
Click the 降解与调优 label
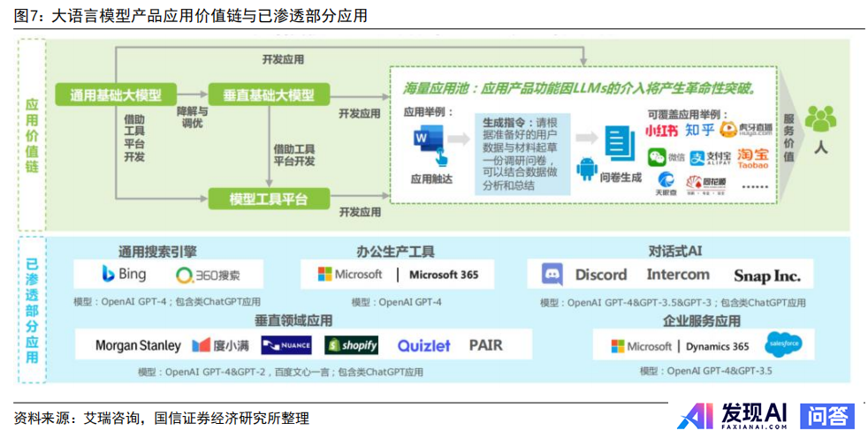pos(192,117)
